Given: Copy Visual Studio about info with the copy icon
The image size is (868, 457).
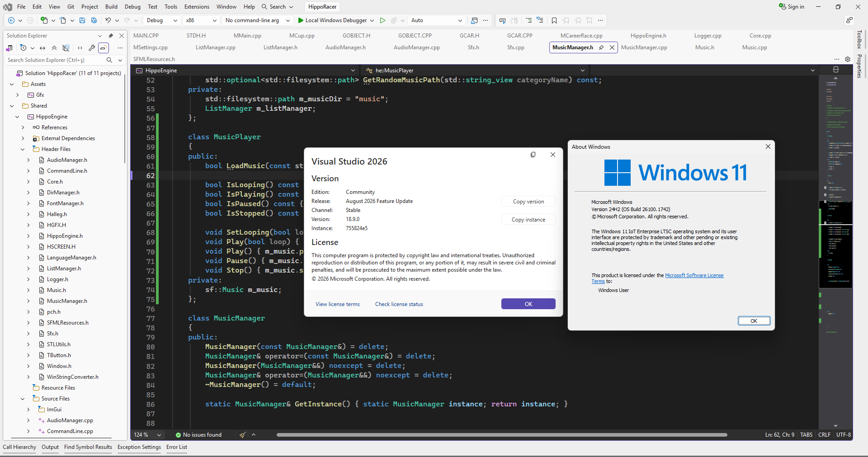Looking at the screenshot, I should tap(533, 155).
